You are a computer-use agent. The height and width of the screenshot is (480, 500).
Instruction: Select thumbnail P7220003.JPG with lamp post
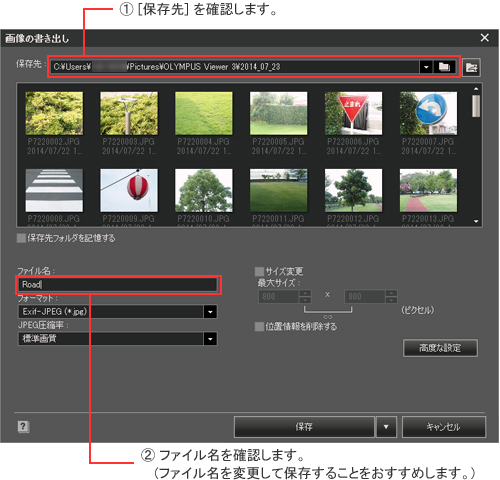(129, 113)
